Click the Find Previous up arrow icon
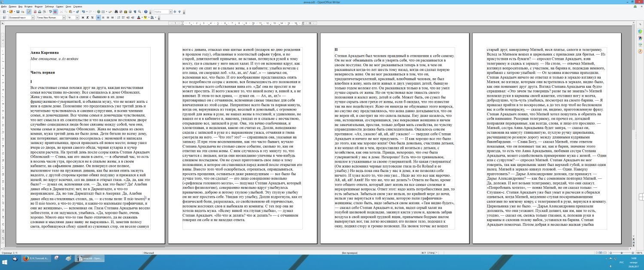Screen dimensions: 644x270 179,12
